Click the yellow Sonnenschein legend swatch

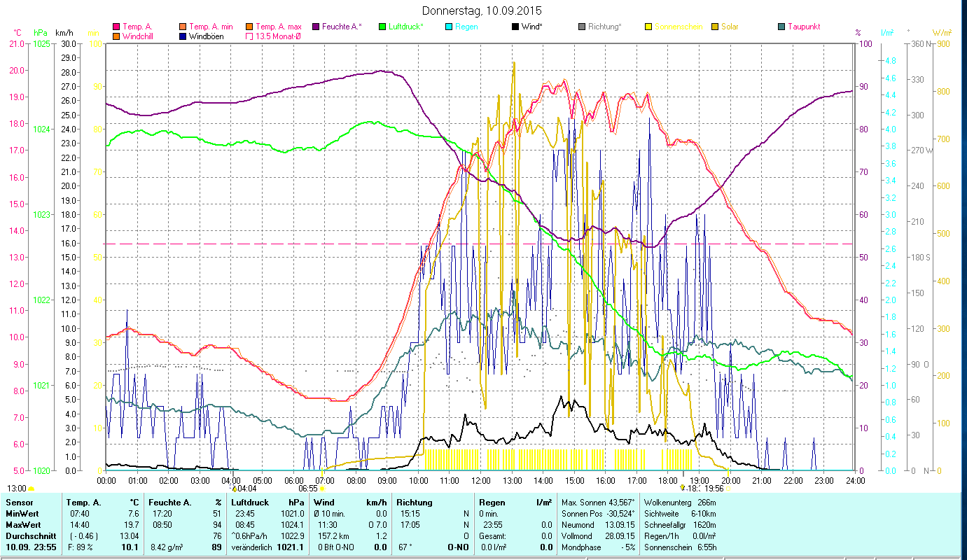[x=648, y=27]
